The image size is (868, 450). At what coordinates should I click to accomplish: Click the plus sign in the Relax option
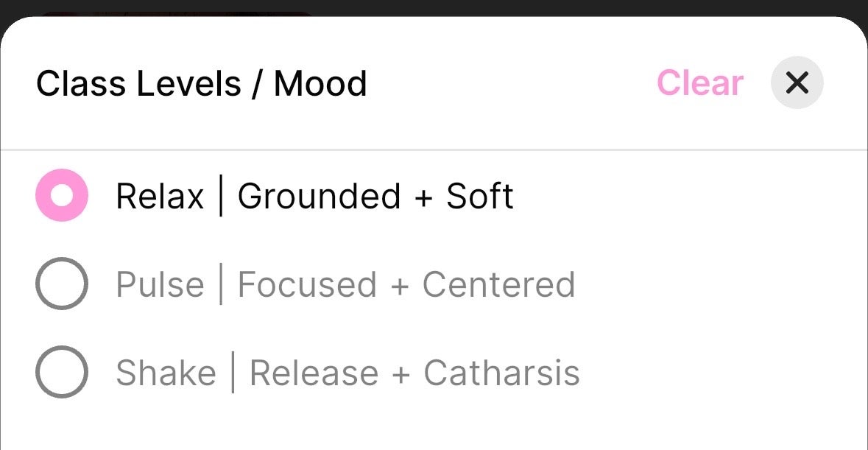click(423, 197)
